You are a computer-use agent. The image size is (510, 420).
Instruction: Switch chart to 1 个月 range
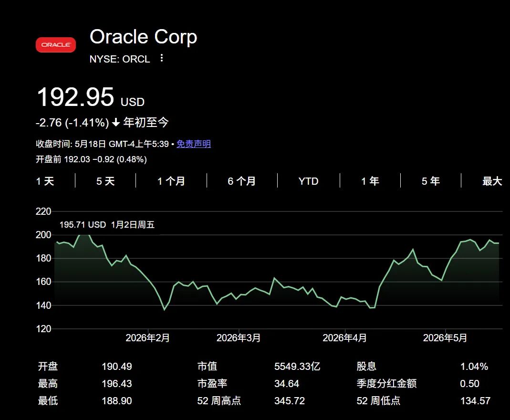click(x=171, y=181)
